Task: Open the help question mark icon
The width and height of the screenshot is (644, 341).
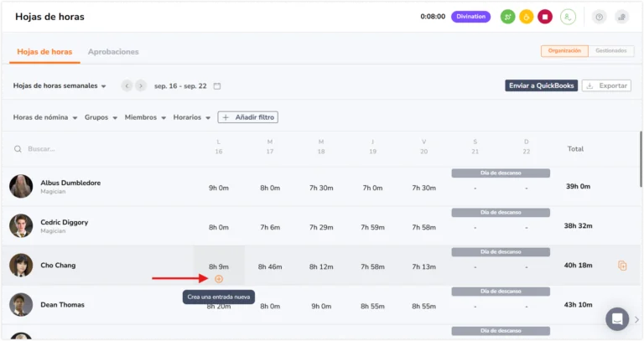Action: point(600,17)
